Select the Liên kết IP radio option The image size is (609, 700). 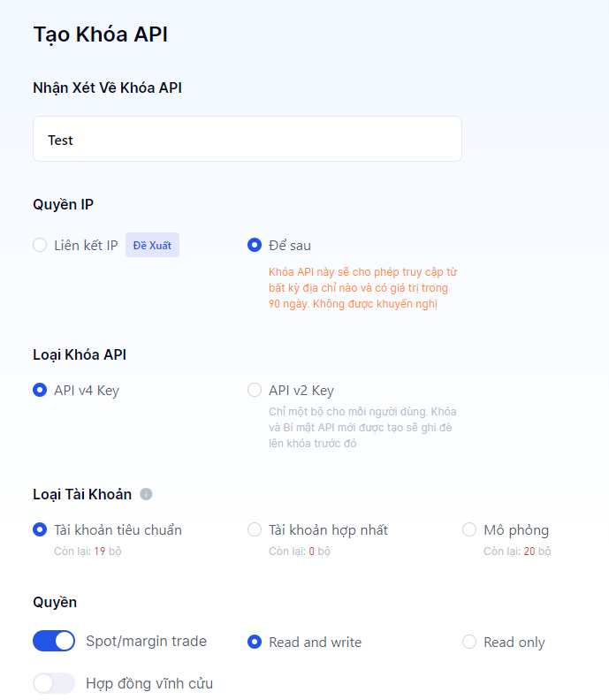pos(40,245)
